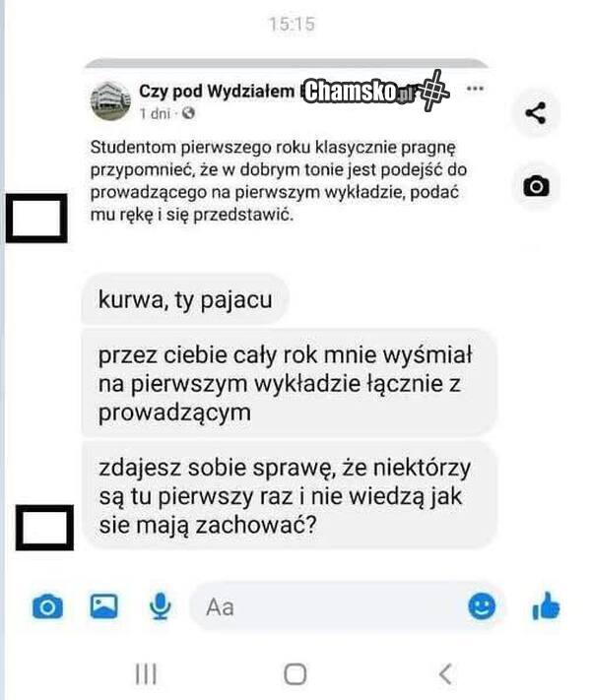This screenshot has width=591, height=700.
Task: Tap the share icon beside the post
Action: click(x=535, y=112)
